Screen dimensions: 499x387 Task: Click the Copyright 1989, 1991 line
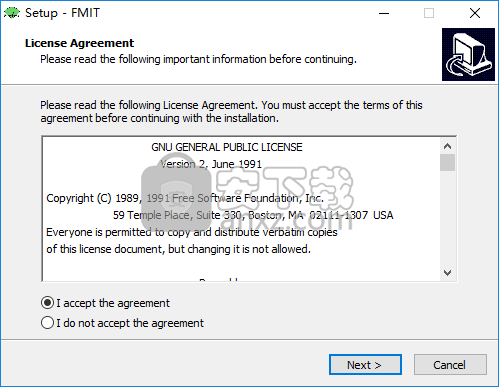[x=185, y=198]
